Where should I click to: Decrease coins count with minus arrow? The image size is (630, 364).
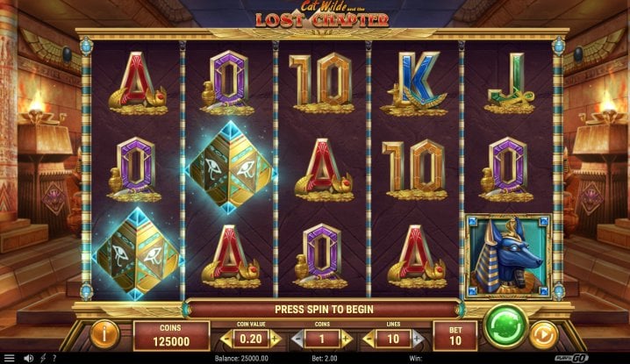point(297,339)
